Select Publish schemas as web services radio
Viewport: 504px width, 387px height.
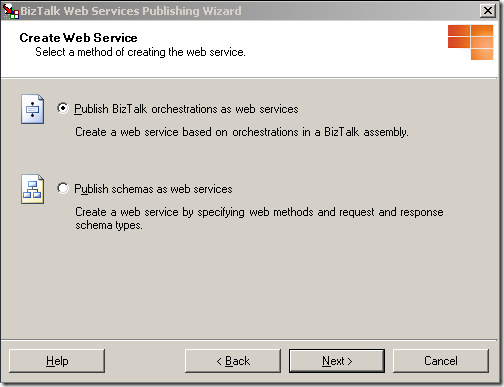[63, 188]
